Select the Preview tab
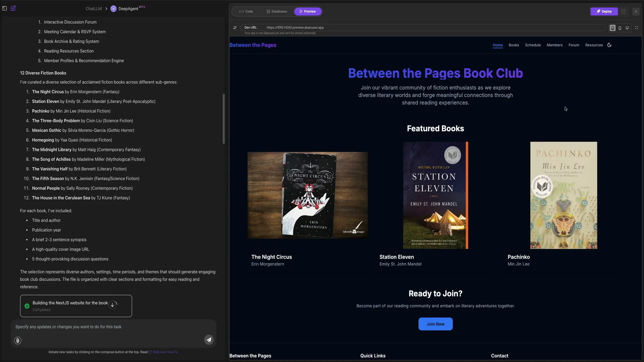 click(308, 11)
